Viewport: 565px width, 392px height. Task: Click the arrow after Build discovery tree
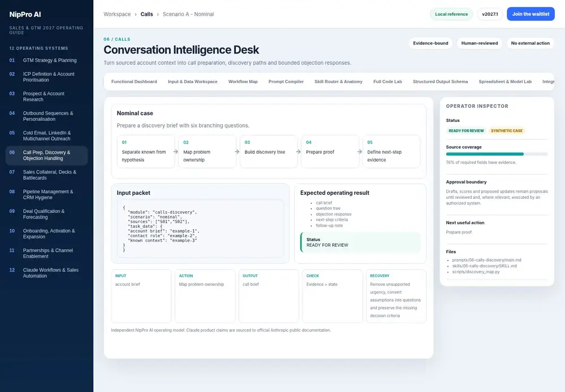click(298, 152)
